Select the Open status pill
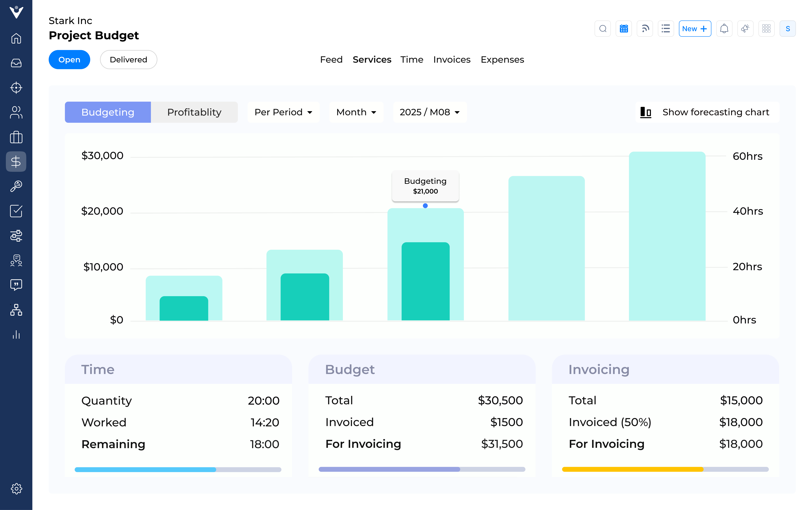 (69, 59)
